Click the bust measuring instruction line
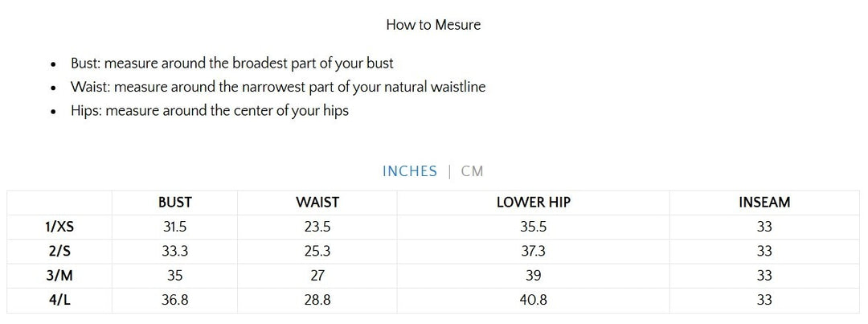Screen dimensions: 868x324 pyautogui.click(x=231, y=63)
